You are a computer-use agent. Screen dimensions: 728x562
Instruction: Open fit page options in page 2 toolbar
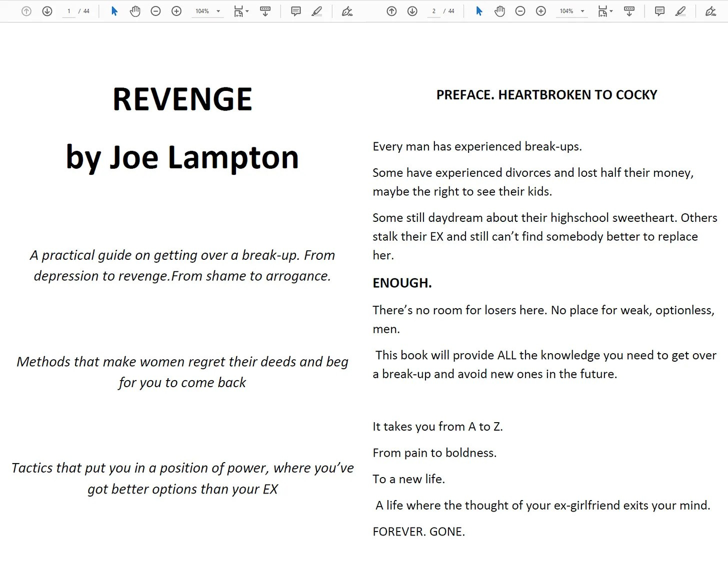coord(605,11)
